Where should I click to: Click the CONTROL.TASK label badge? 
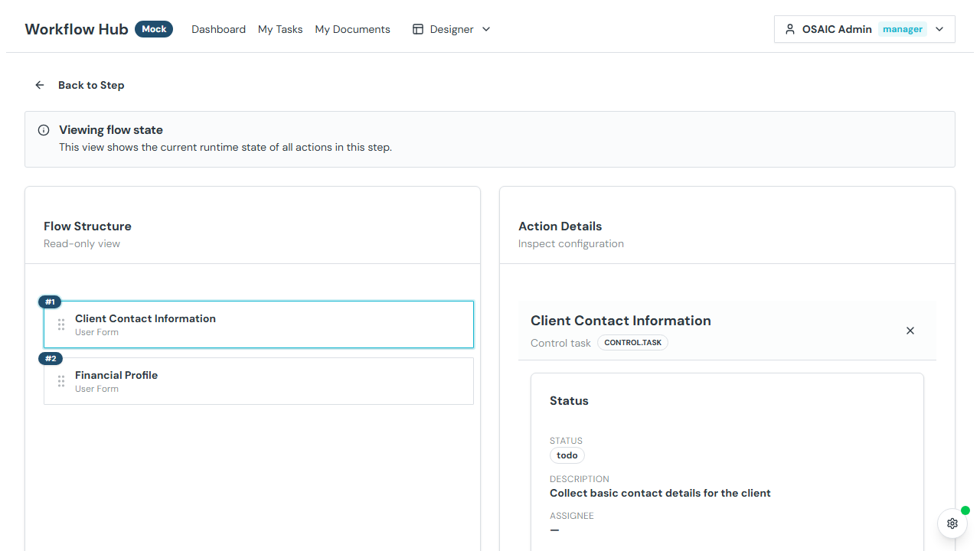(x=632, y=342)
